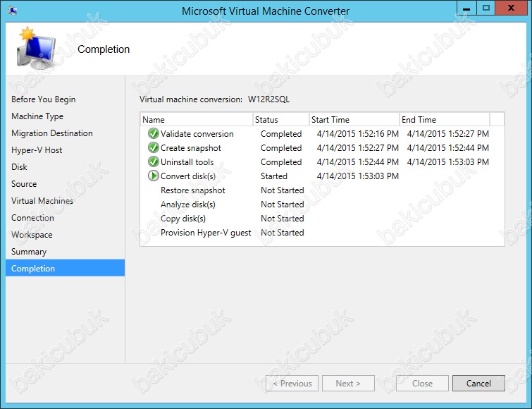The height and width of the screenshot is (409, 532).
Task: Click start time of Create snapshot row
Action: [x=358, y=148]
